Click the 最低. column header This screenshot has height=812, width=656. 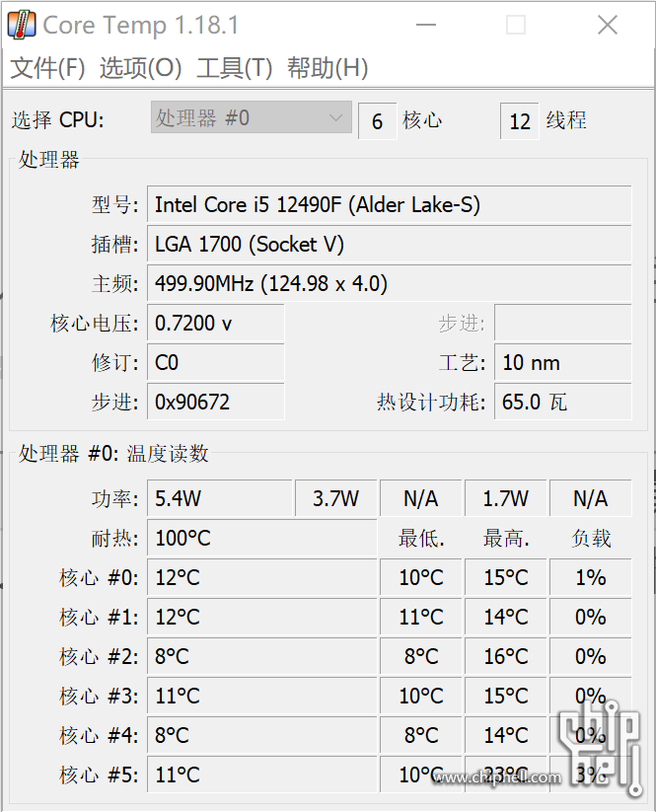(x=421, y=539)
